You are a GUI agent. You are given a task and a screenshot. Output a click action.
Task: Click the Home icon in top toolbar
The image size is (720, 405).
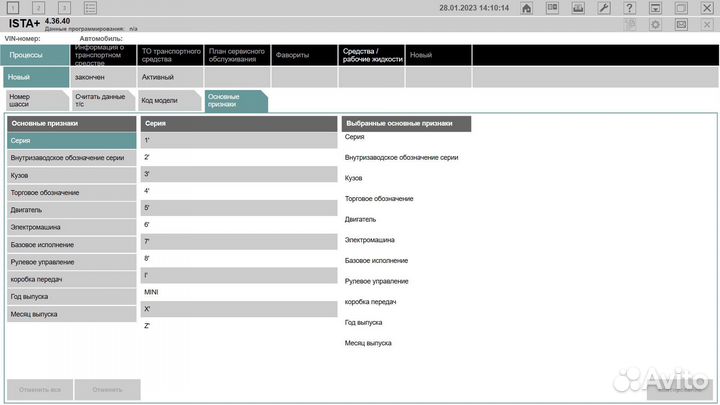526,8
